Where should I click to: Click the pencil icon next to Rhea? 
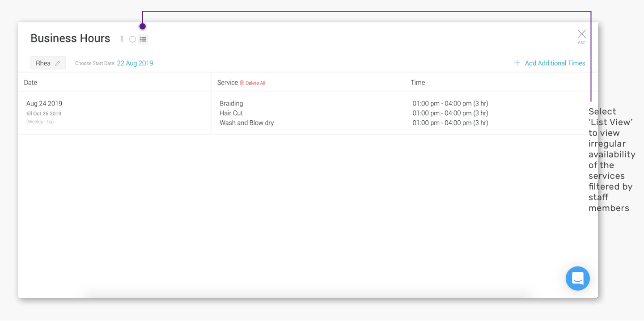point(58,63)
